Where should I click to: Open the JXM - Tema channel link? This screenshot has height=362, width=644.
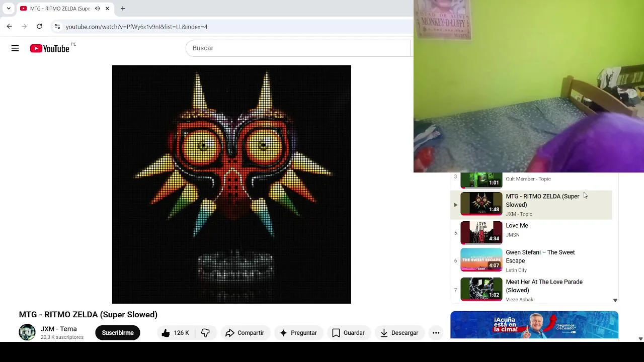pos(59,329)
